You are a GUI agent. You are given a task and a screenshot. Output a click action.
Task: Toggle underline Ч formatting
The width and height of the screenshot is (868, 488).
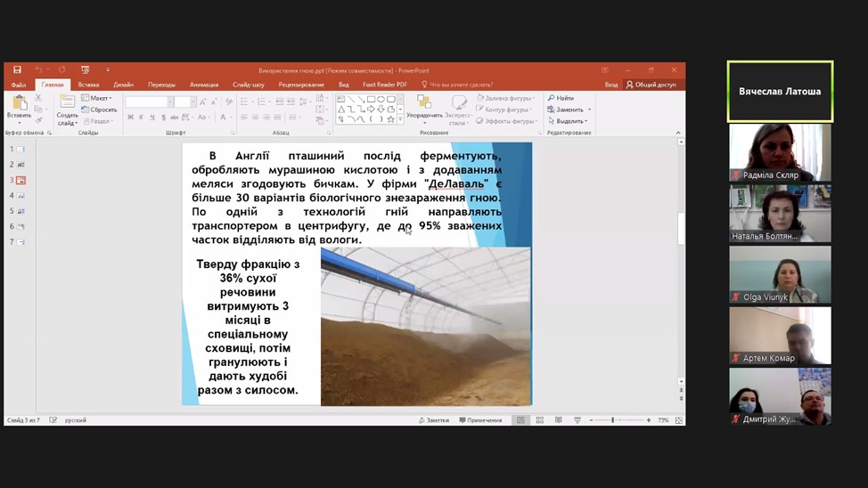(153, 118)
